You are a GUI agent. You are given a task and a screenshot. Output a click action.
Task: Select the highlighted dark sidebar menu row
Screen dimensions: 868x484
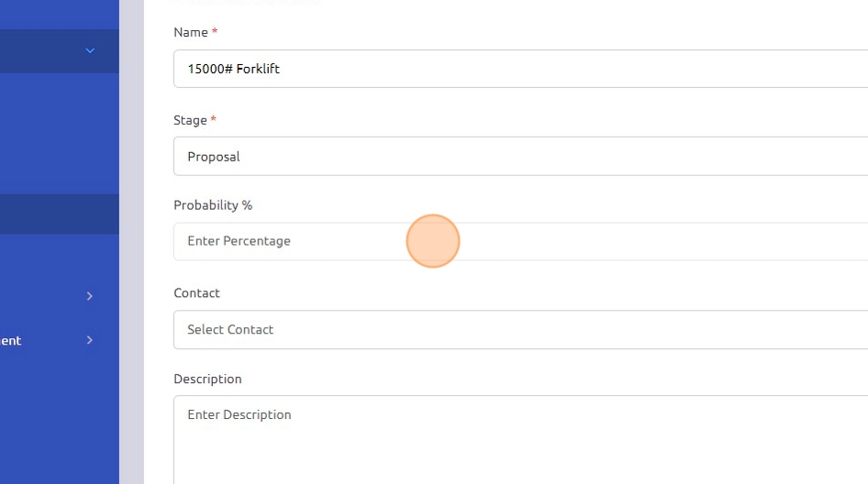[59, 214]
